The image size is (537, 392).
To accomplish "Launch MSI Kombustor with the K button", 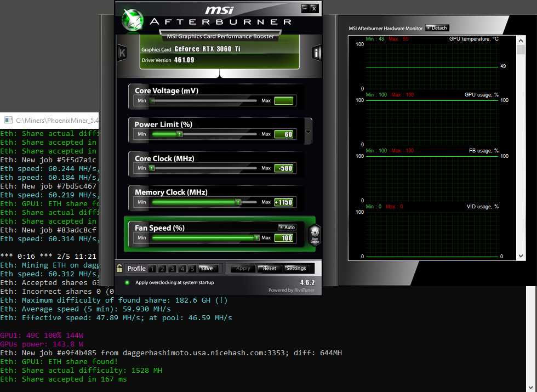I will click(x=122, y=53).
